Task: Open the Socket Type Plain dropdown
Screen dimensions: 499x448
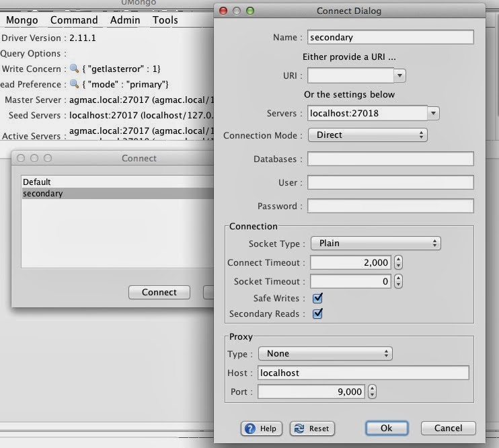Action: click(x=375, y=244)
